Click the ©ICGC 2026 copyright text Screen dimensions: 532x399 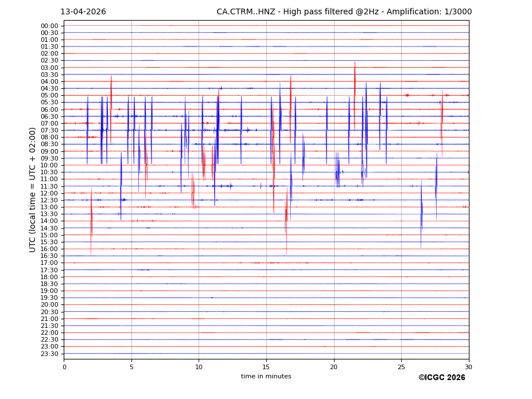point(441,378)
